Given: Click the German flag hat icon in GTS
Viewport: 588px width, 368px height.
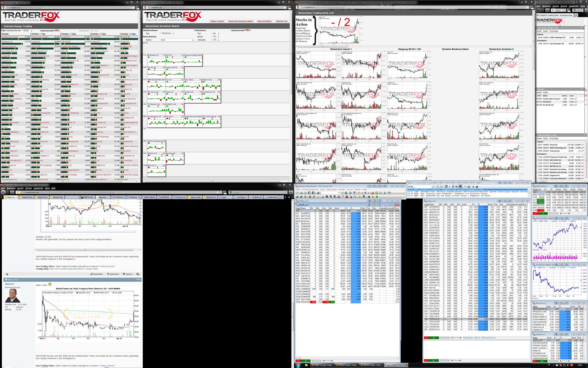Looking at the screenshot, I should coord(327,197).
